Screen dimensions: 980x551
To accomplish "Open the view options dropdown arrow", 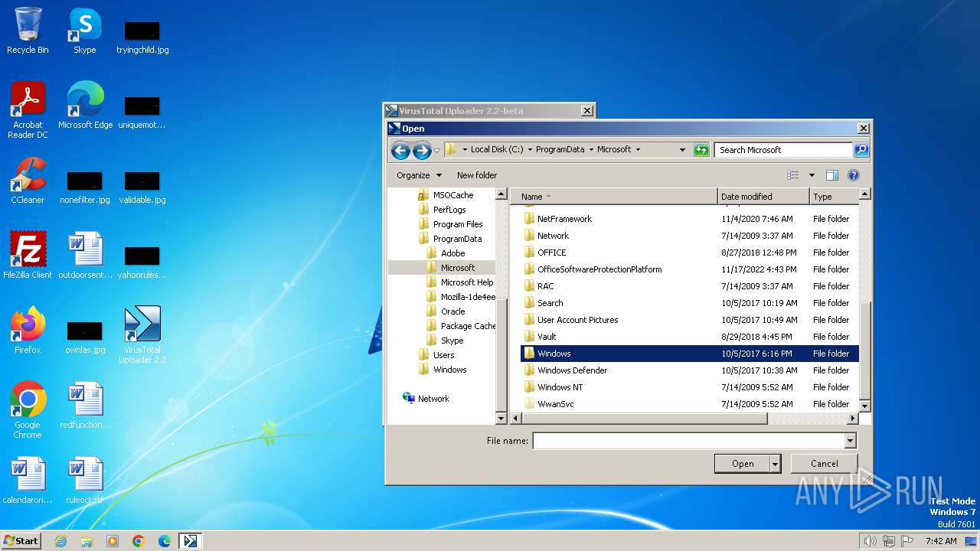I will pos(812,175).
